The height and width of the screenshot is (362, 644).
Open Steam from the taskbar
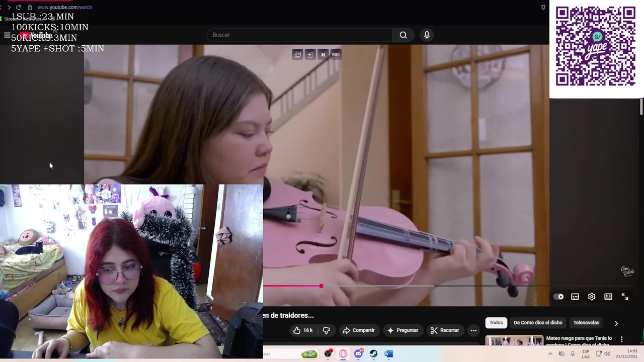click(373, 354)
